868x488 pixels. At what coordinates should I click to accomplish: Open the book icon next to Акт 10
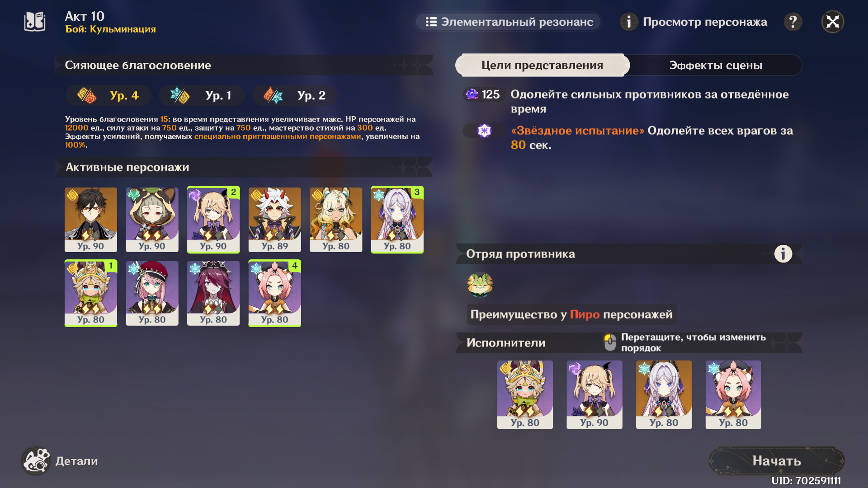[x=35, y=22]
